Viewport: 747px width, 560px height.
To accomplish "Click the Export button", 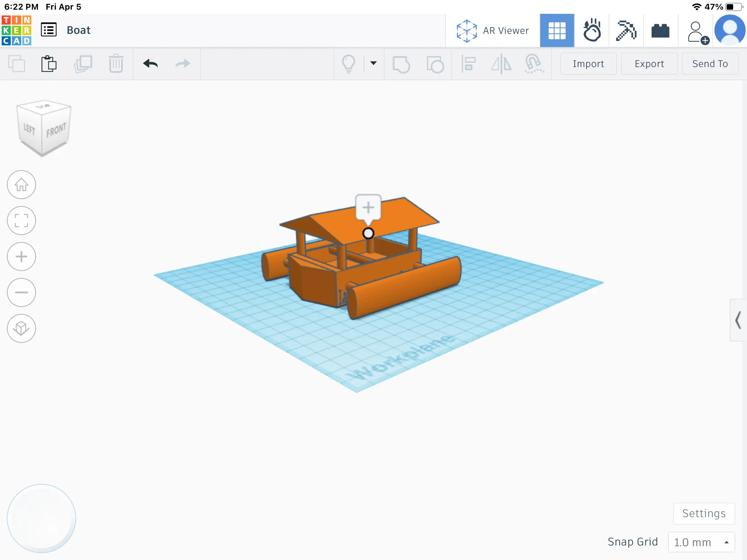I will coord(649,64).
